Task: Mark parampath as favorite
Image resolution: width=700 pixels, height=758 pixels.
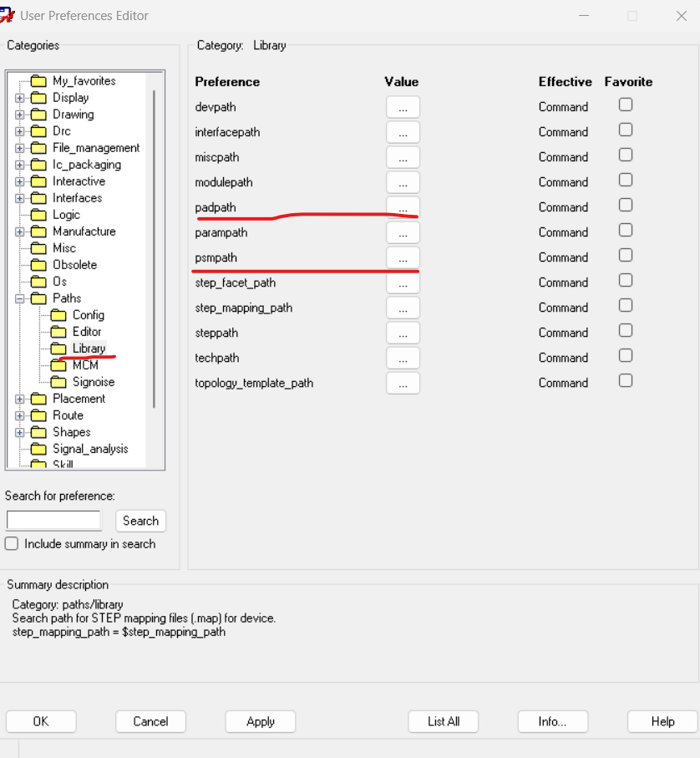Action: point(626,230)
